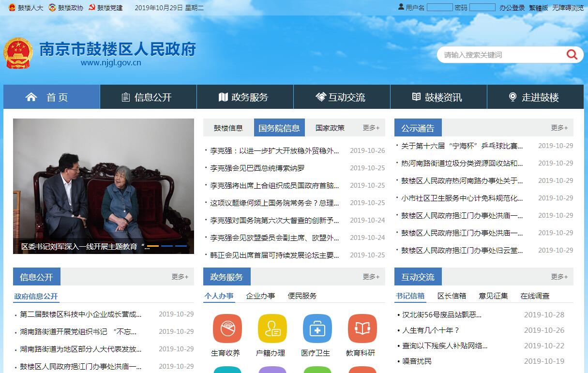This screenshot has width=588, height=373.
Task: Click the 办公登录 button
Action: (x=512, y=8)
